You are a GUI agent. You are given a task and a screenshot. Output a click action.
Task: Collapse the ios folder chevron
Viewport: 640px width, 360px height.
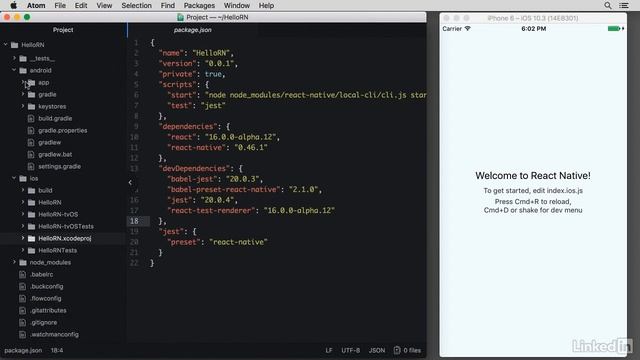click(14, 178)
